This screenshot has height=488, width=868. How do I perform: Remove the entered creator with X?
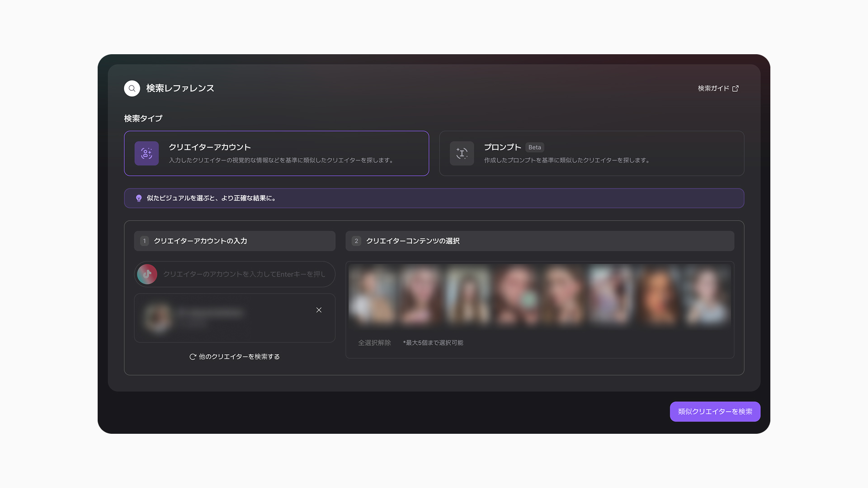point(319,310)
